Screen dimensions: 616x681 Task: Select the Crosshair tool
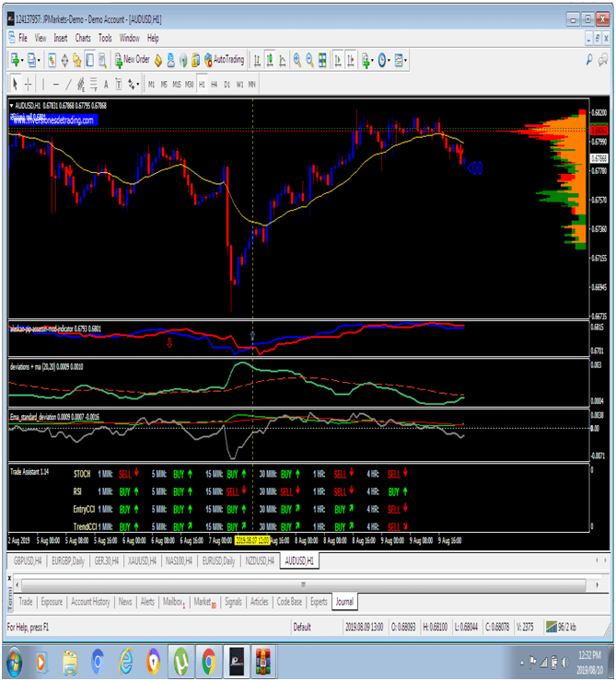[x=29, y=84]
